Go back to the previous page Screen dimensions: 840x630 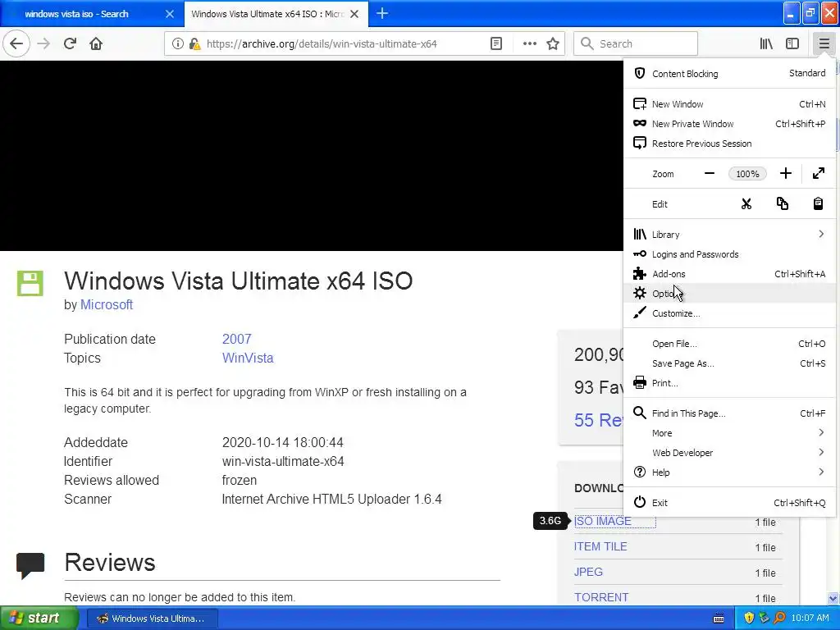(x=16, y=43)
